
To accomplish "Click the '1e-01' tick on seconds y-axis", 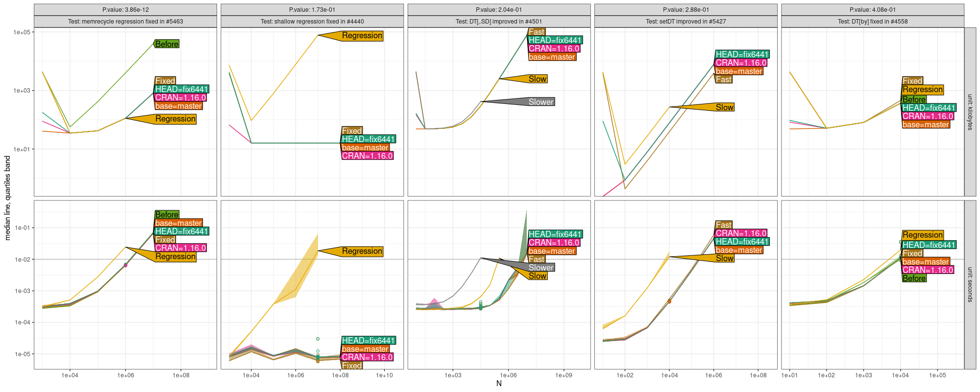I will pyautogui.click(x=23, y=228).
